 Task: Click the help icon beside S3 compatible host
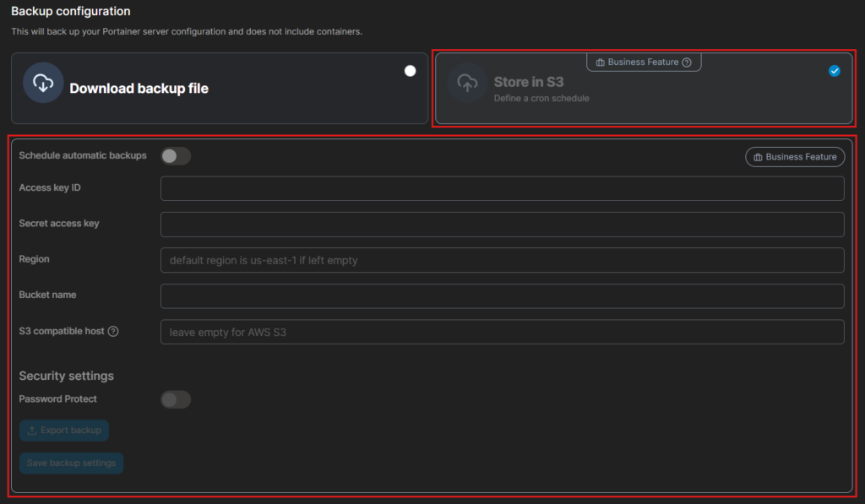point(113,332)
